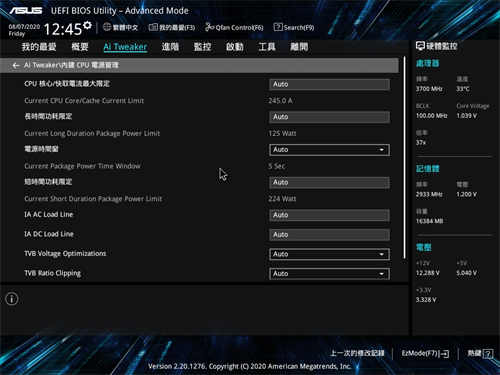500x375 pixels.
Task: Click the 12.288 V reading
Action: pos(428,273)
